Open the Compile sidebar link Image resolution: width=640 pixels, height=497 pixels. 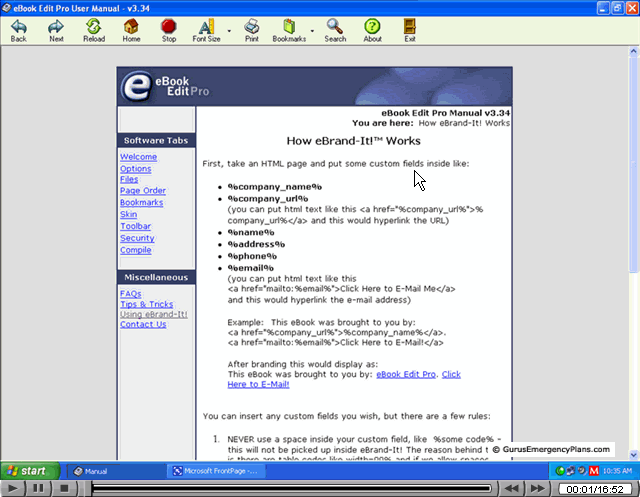point(136,250)
